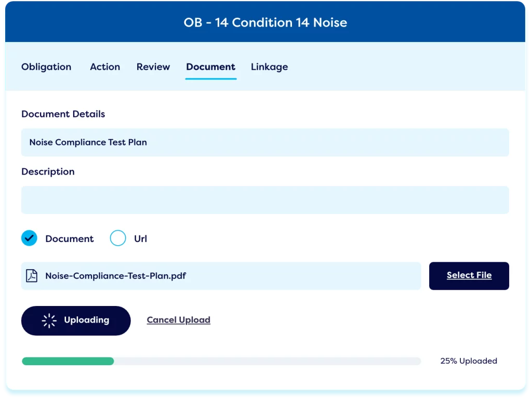Image resolution: width=532 pixels, height=400 pixels.
Task: Click the Uploading button
Action: [75, 321]
